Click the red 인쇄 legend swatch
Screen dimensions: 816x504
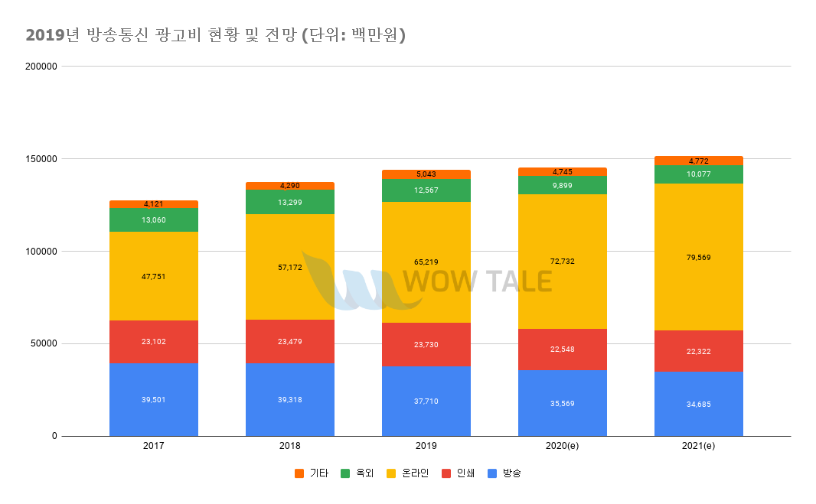[x=446, y=473]
